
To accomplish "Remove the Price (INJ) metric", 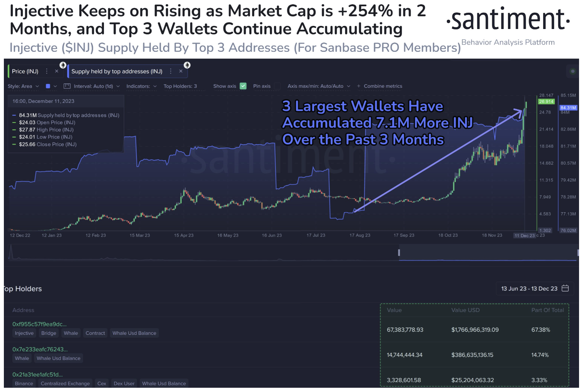I will [56, 71].
